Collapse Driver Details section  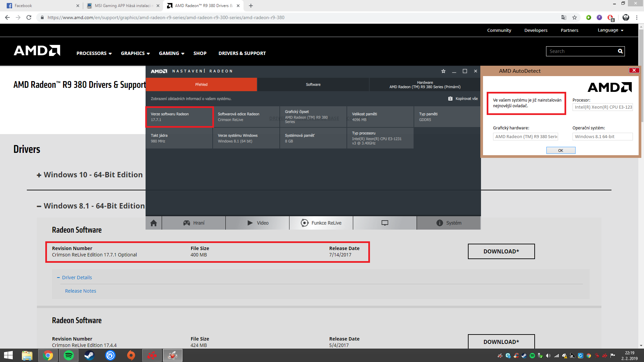pos(74,278)
